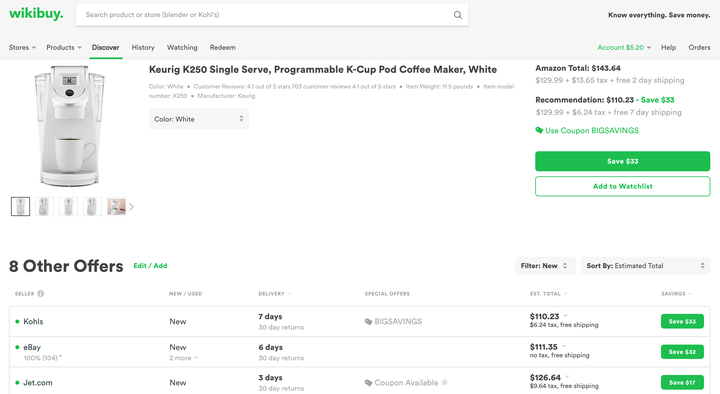Open the Redeem tab

point(223,47)
